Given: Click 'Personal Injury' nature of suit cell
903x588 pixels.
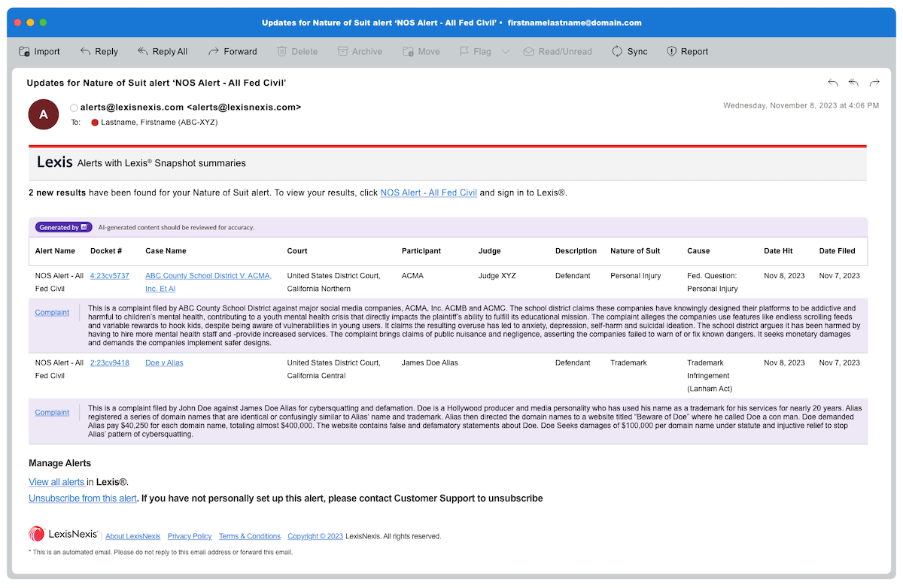Looking at the screenshot, I should pyautogui.click(x=636, y=276).
